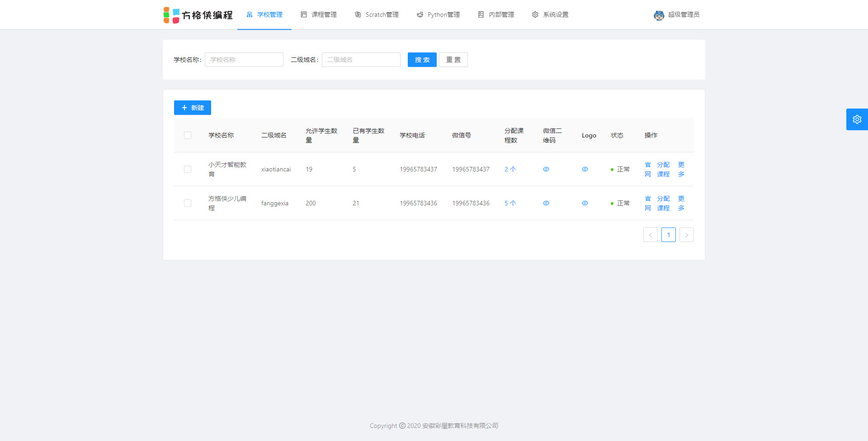Click the allowed students value 200
This screenshot has height=441, width=868.
[311, 203]
